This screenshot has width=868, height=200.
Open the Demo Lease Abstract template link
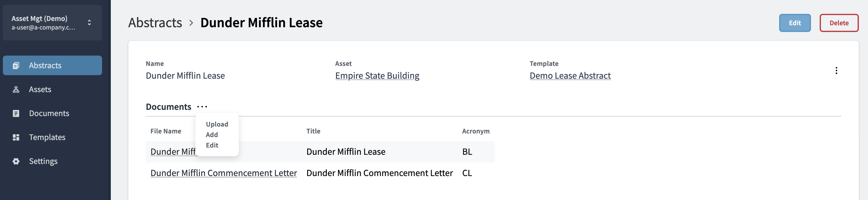(570, 75)
